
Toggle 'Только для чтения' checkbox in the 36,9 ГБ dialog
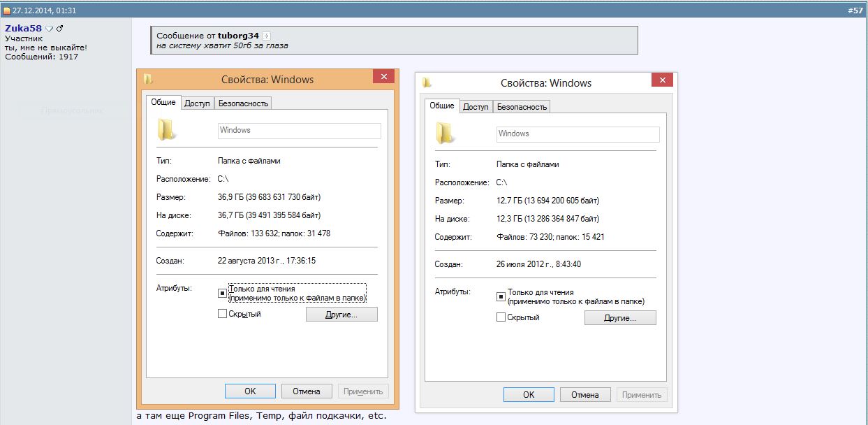click(x=222, y=293)
